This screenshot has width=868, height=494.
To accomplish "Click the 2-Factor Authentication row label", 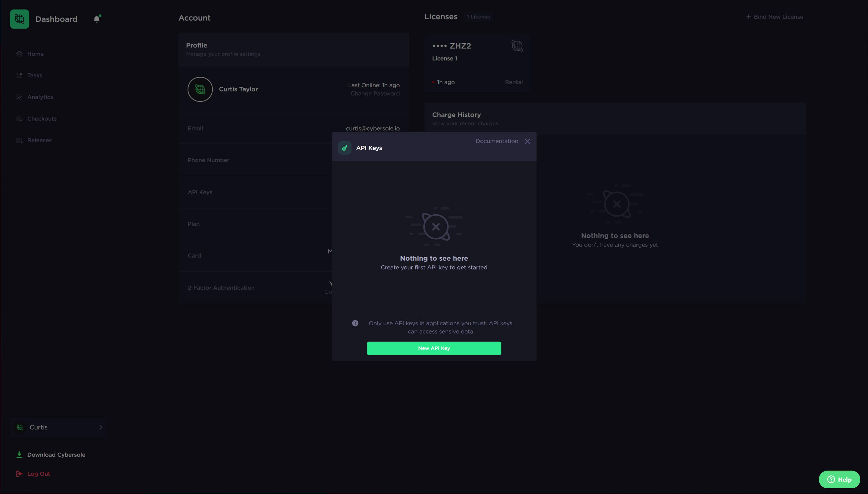I will click(221, 288).
